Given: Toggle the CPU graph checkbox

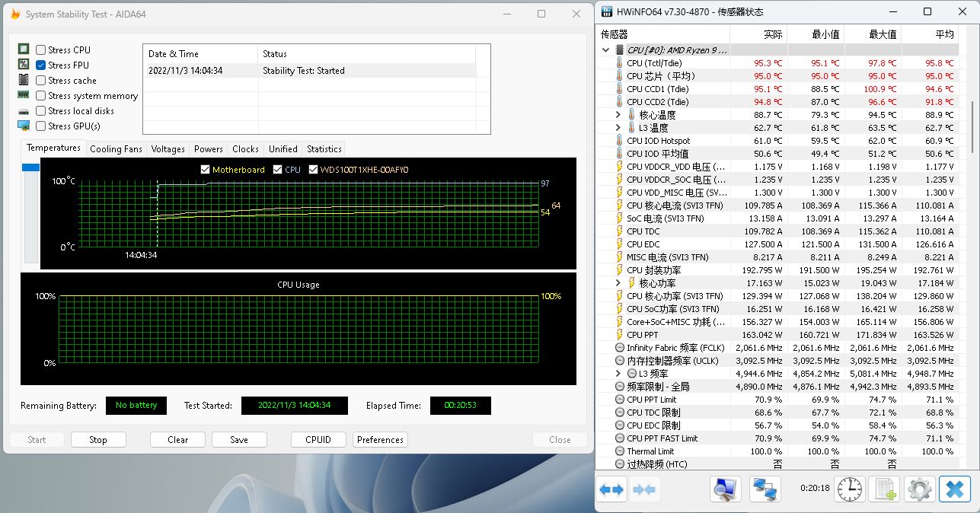Looking at the screenshot, I should click(277, 170).
